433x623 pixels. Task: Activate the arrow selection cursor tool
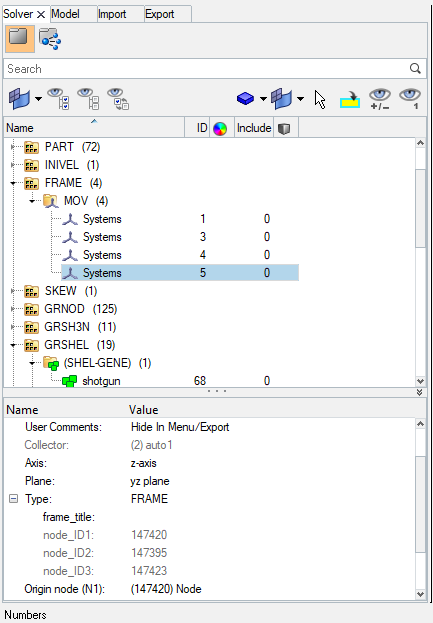[320, 99]
